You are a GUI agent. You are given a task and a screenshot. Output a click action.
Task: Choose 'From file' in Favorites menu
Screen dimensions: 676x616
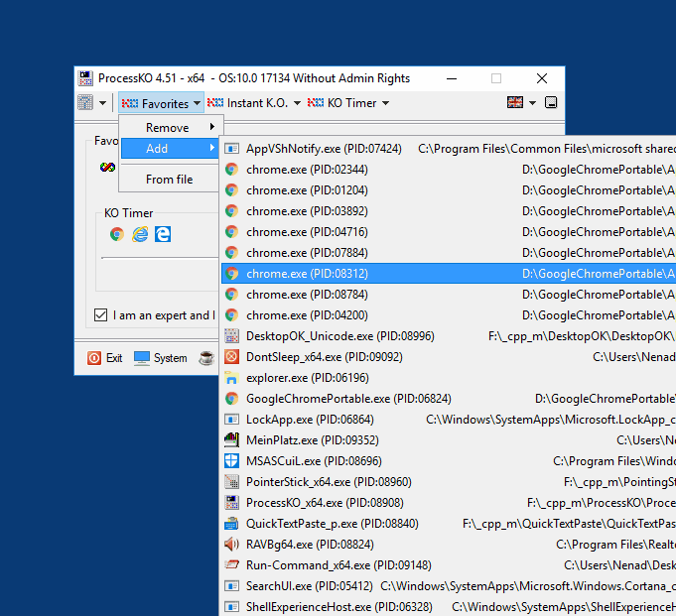170,180
